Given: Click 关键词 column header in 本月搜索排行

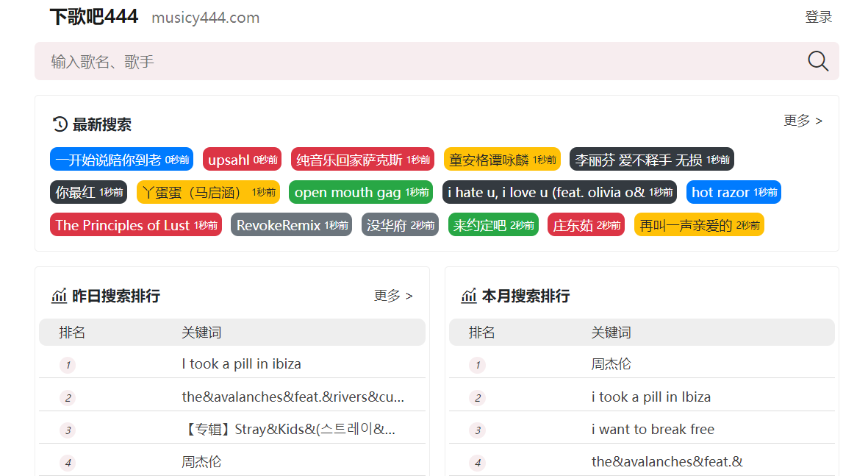Looking at the screenshot, I should click(x=611, y=333).
